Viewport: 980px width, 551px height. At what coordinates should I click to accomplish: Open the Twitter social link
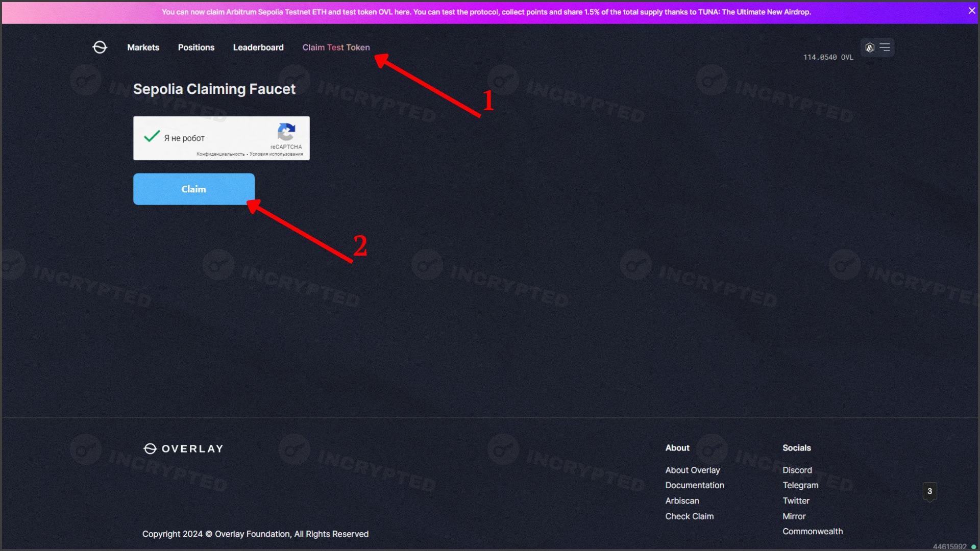click(796, 500)
